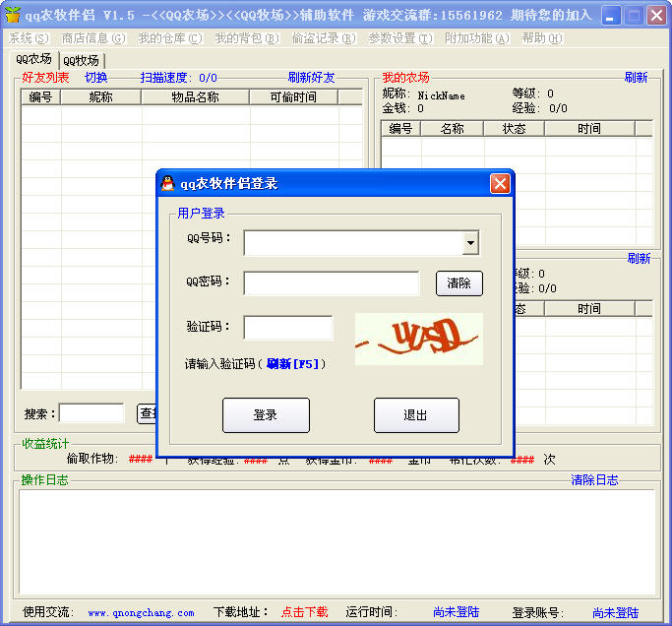The image size is (672, 626).
Task: Click the 清除日志 link
Action: tap(594, 479)
